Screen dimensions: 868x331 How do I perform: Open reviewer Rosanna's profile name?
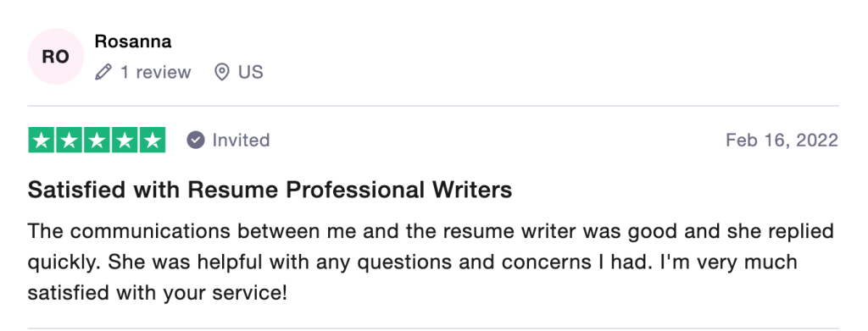[x=133, y=41]
